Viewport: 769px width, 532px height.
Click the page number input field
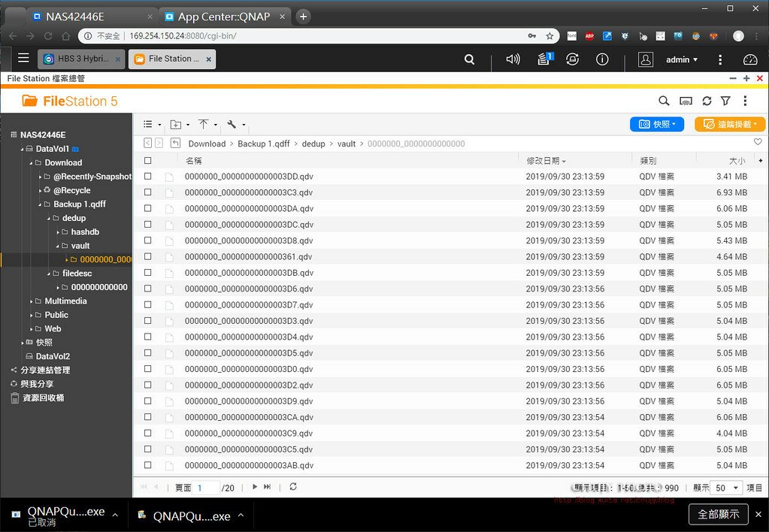(x=207, y=488)
